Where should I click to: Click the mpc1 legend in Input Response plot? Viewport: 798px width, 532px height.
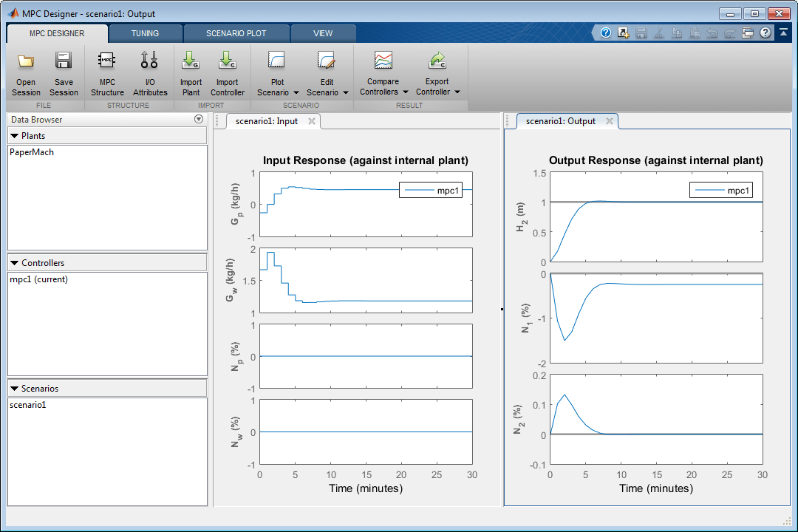431,191
